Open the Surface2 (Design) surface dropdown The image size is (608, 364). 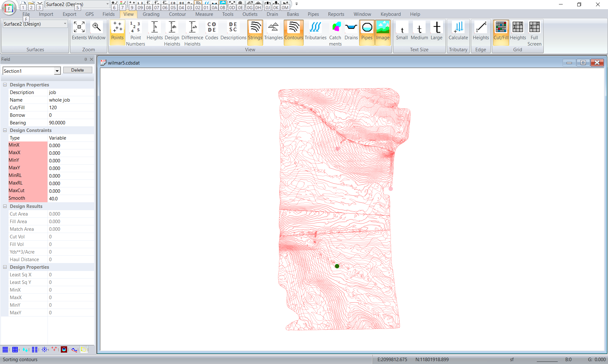click(65, 24)
